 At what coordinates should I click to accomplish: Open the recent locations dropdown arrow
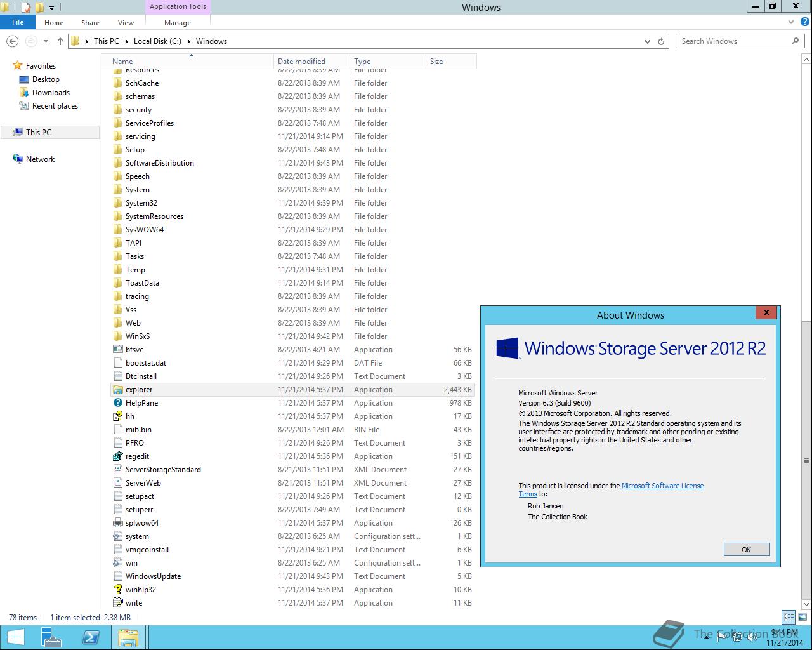(46, 41)
